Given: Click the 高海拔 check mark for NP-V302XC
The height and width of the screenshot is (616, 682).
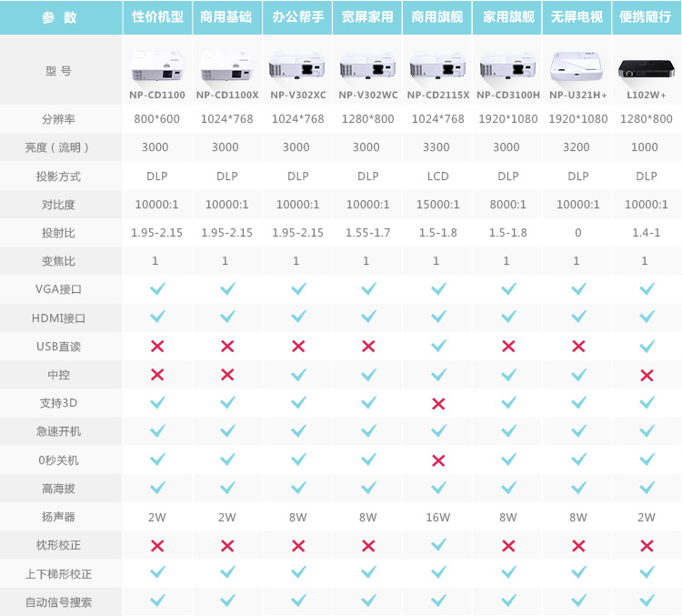Looking at the screenshot, I should [x=297, y=489].
